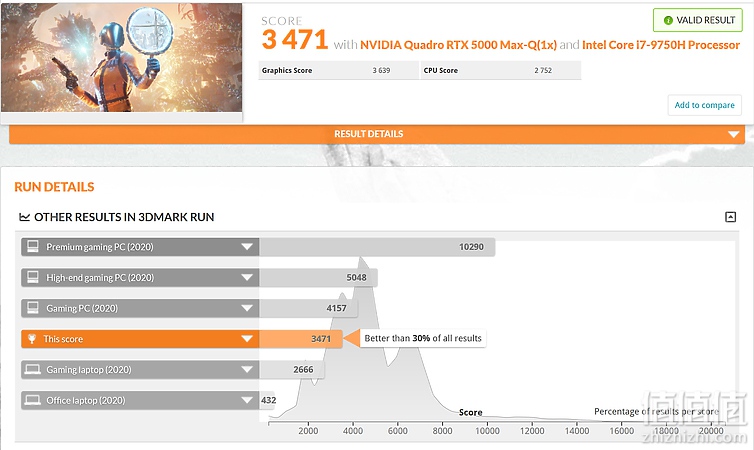
Task: Expand the This score dropdown arrow
Action: (247, 339)
